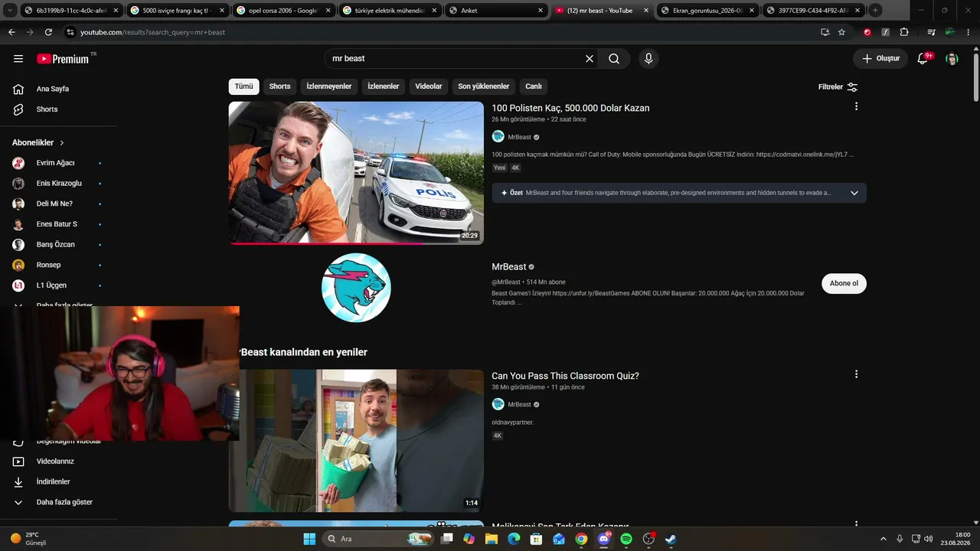Select the İzlenenler filter chip
Screen dimensions: 980x551
tap(384, 86)
